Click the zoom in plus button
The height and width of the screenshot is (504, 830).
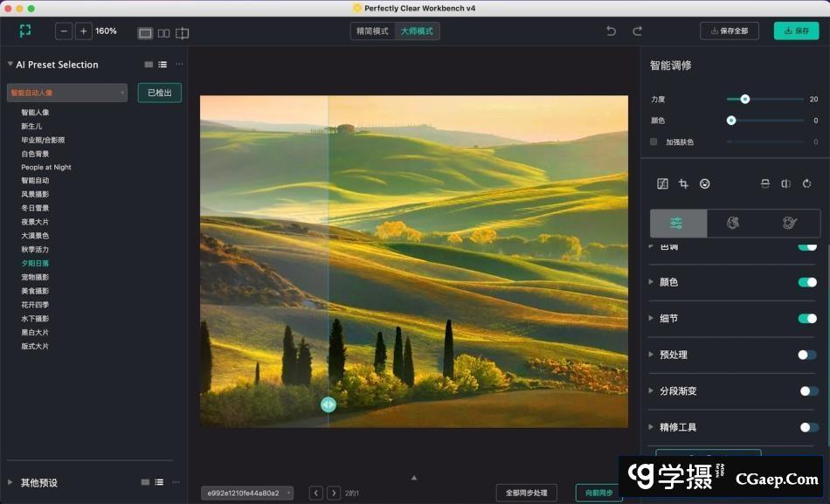point(83,31)
